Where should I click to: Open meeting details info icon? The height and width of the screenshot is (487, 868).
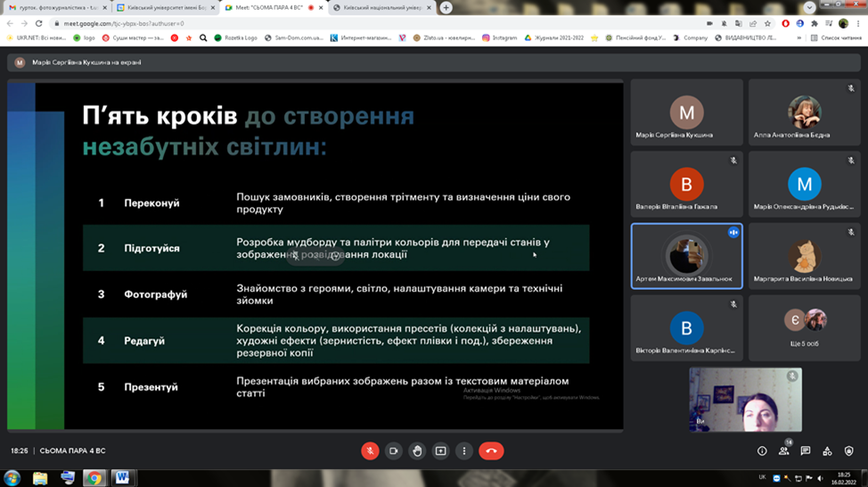[762, 451]
